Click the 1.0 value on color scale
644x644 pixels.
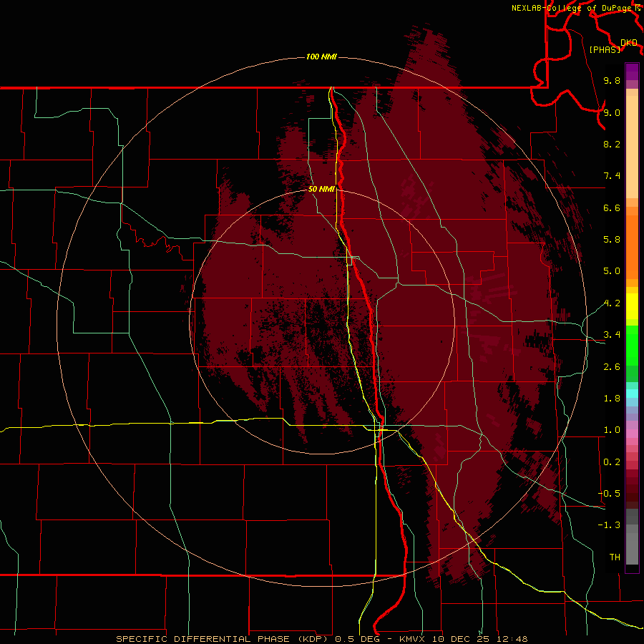[612, 430]
